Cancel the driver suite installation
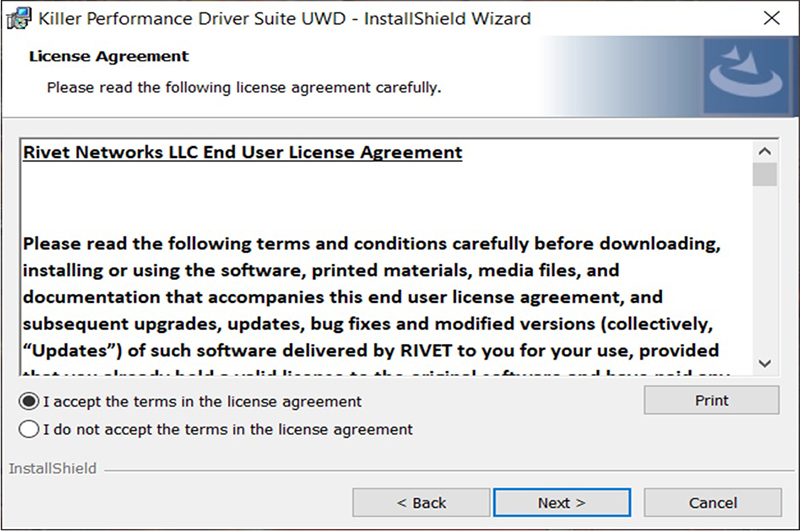The image size is (800, 532). point(712,502)
